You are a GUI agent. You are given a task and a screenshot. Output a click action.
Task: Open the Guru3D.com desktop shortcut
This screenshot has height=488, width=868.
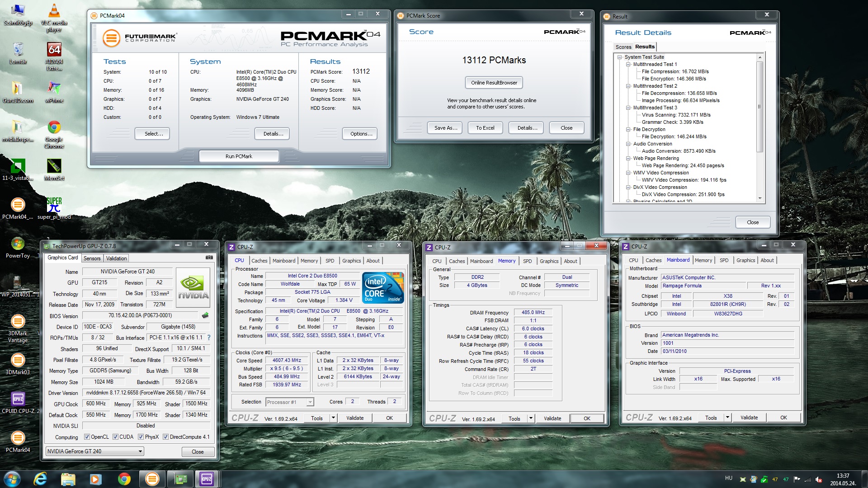tap(18, 92)
